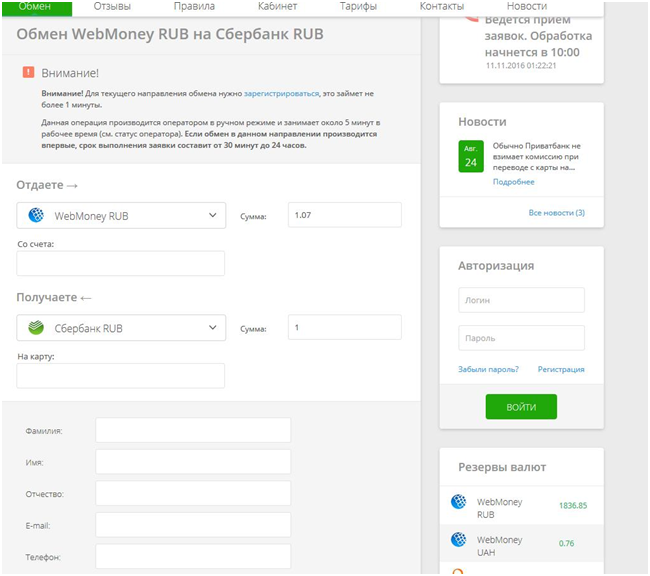Click WebMoney RUB icon in Резервы валют
The height and width of the screenshot is (576, 650).
[458, 501]
